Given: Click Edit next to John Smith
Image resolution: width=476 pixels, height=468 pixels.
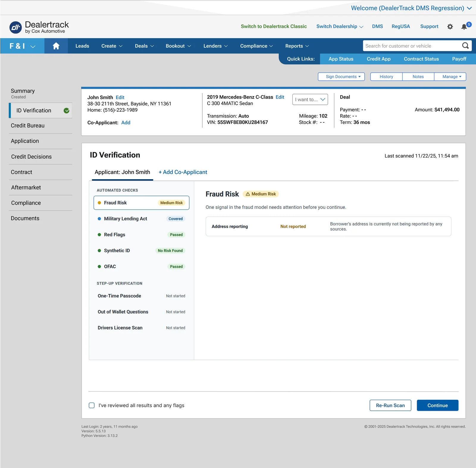Looking at the screenshot, I should click(x=120, y=97).
